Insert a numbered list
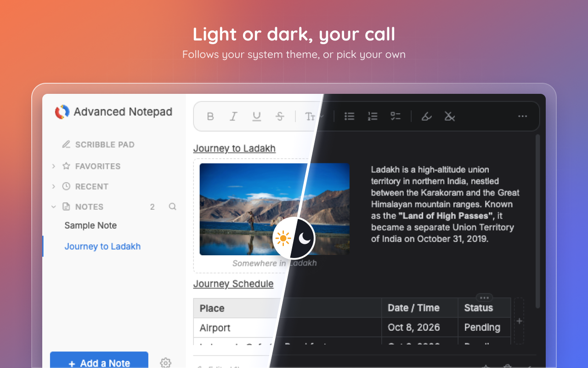 373,116
